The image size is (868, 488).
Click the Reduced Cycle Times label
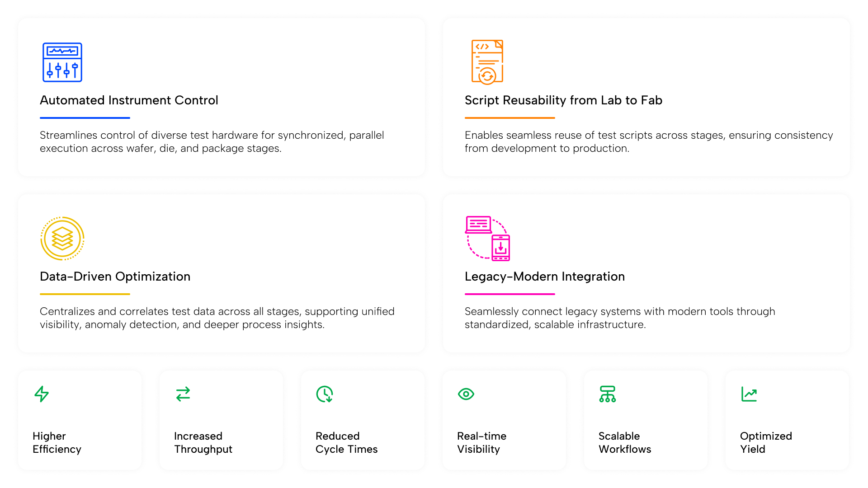tap(346, 443)
